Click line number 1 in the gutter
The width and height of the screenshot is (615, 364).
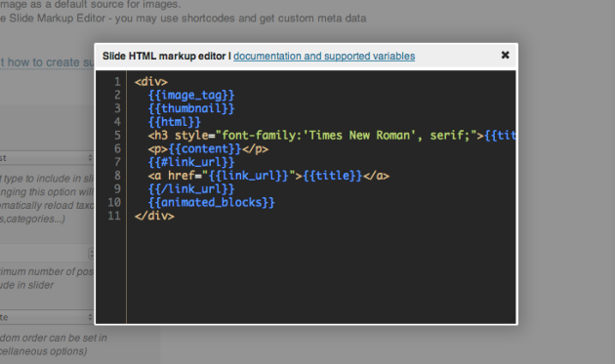coord(117,82)
